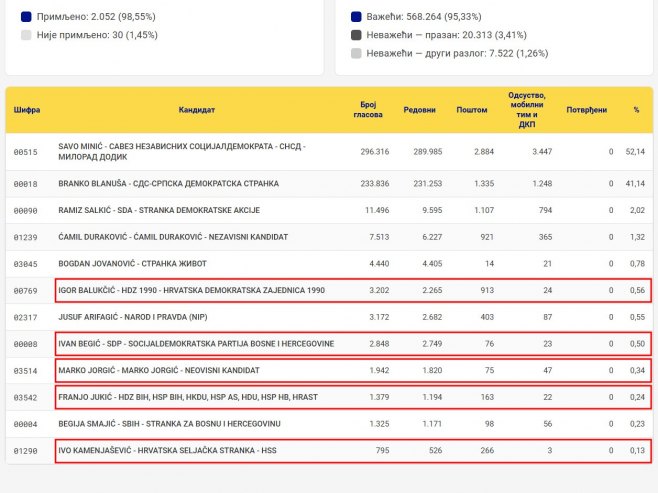
Task: Click code 03514 in the Шифра column
Action: [x=26, y=371]
